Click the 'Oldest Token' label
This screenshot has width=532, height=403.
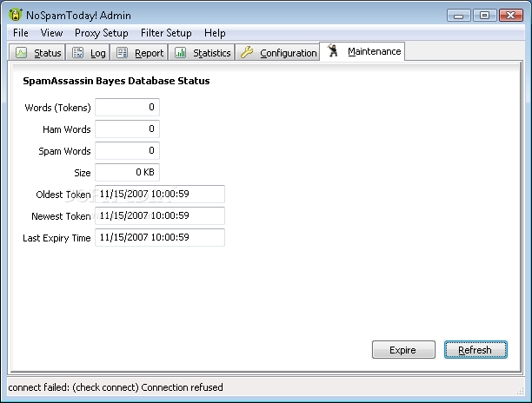(x=63, y=195)
